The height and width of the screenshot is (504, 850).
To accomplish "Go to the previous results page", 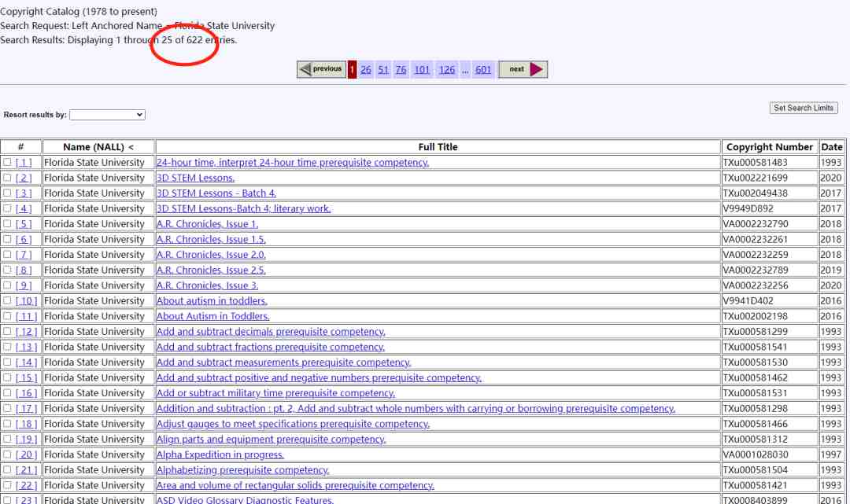I will point(321,69).
